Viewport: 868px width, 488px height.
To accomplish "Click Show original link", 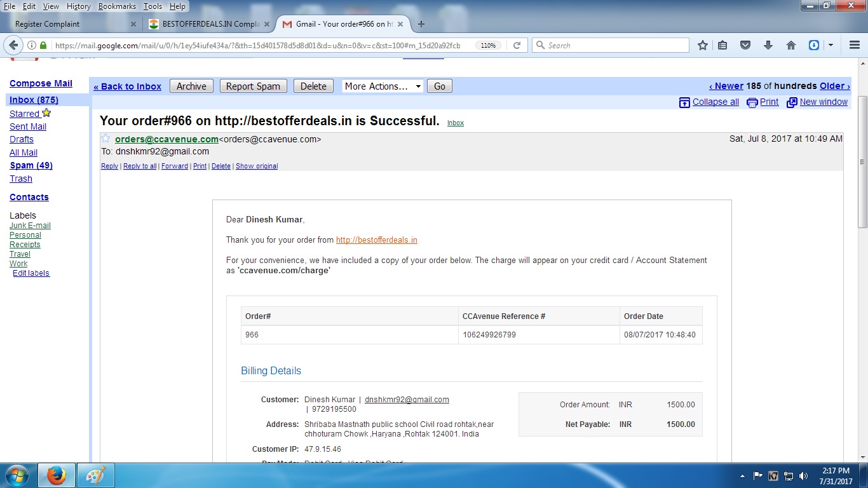I will pos(257,166).
